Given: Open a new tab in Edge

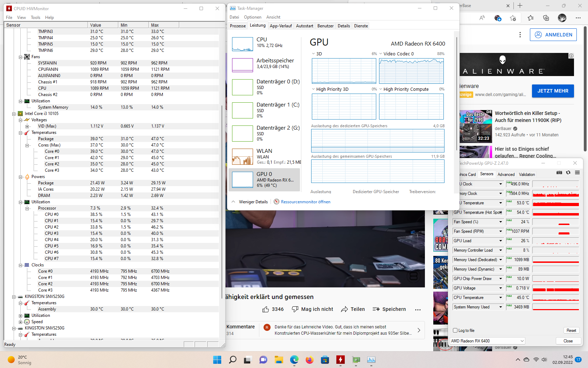Looking at the screenshot, I should coord(520,6).
